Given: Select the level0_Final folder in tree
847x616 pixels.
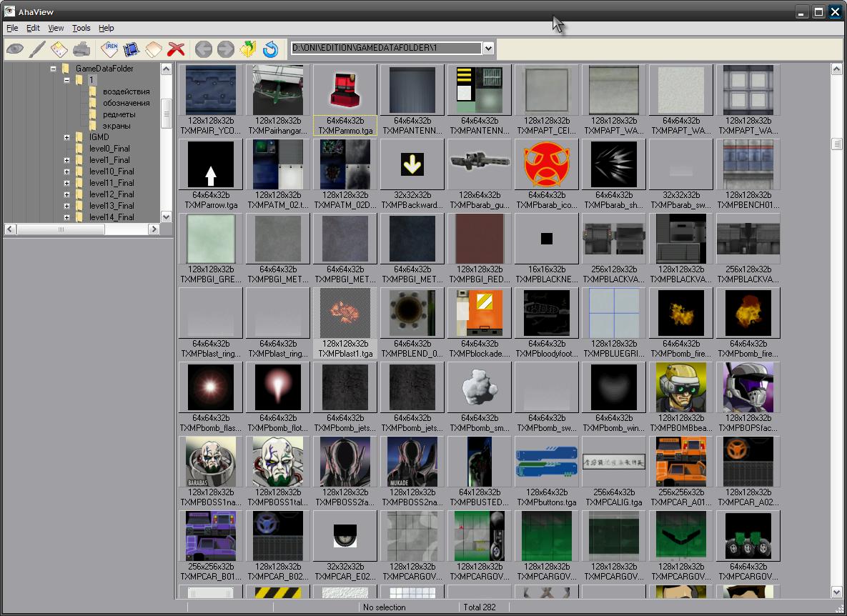Looking at the screenshot, I should 109,149.
